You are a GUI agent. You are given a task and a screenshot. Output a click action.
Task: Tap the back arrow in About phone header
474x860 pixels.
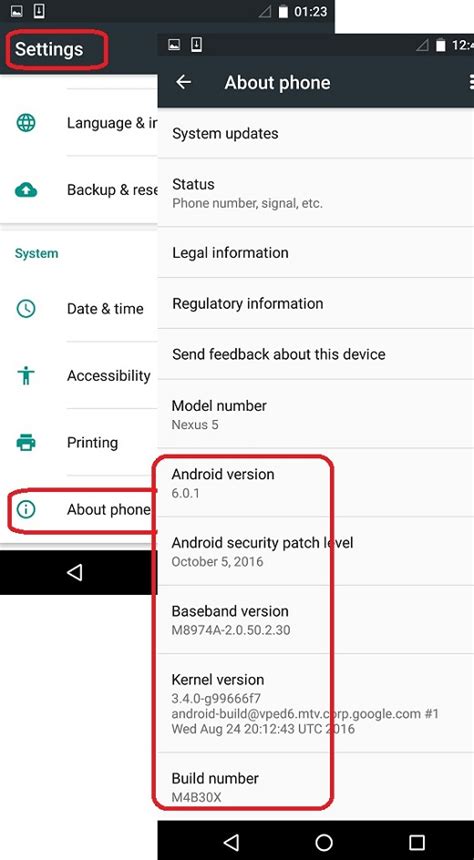point(183,82)
